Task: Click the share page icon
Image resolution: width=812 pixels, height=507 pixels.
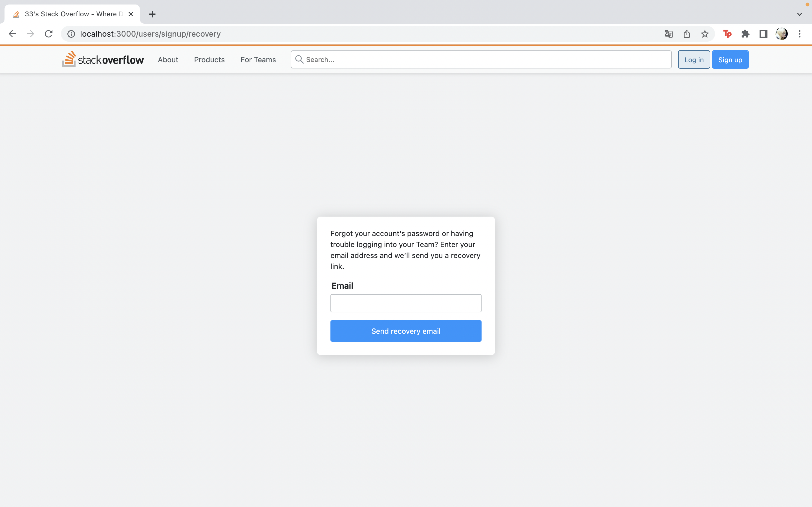Action: (687, 34)
